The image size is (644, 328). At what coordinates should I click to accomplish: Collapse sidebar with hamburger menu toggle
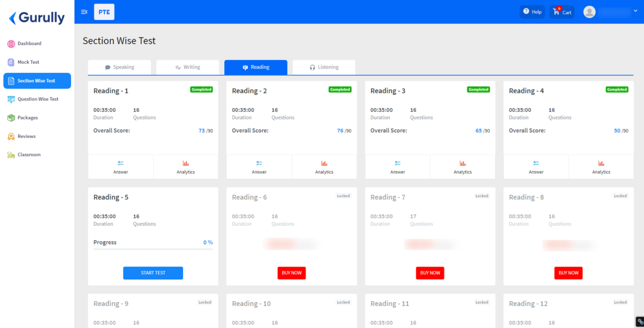pos(84,12)
